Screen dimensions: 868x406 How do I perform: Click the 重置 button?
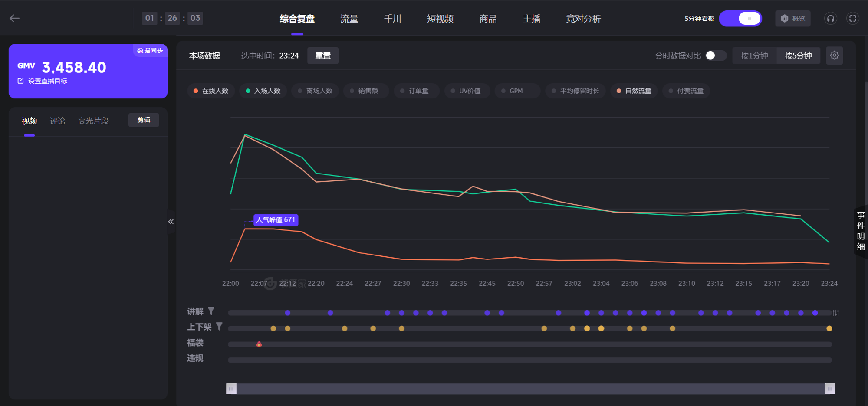coord(323,56)
